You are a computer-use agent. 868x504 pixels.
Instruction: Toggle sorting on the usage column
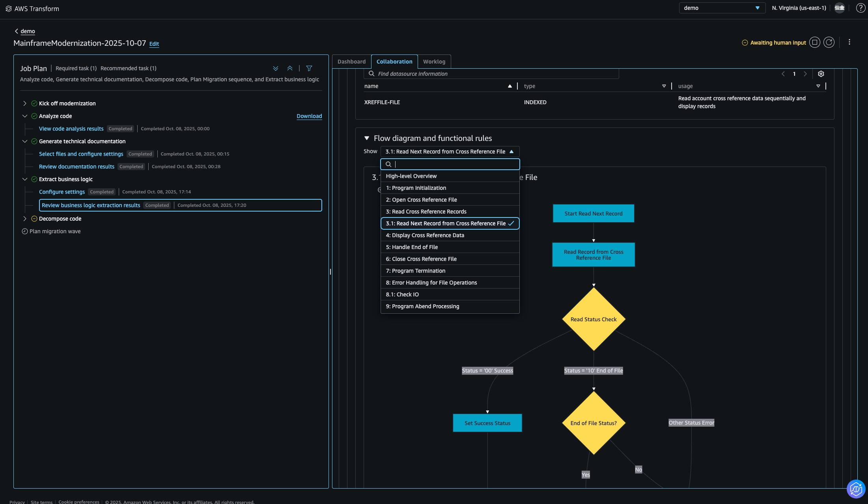[x=818, y=86]
